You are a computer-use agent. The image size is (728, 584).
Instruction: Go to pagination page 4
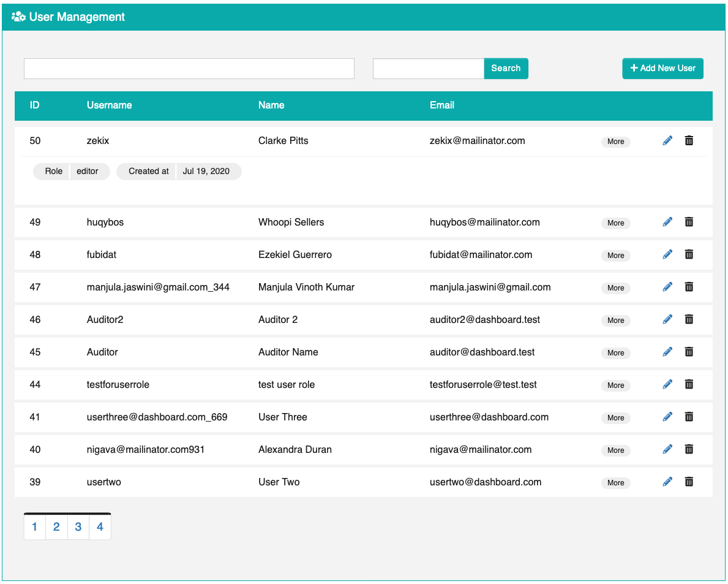[100, 527]
